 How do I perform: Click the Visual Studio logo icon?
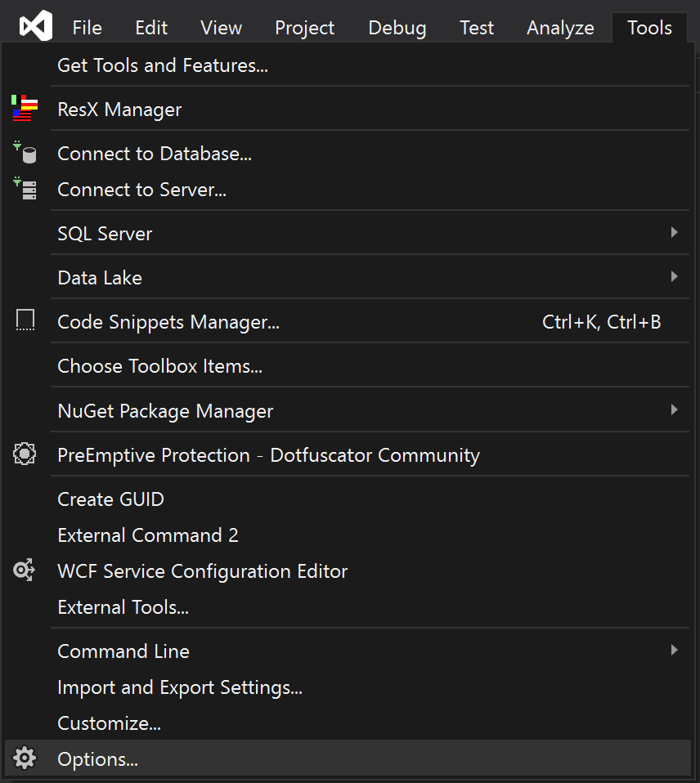pos(35,25)
